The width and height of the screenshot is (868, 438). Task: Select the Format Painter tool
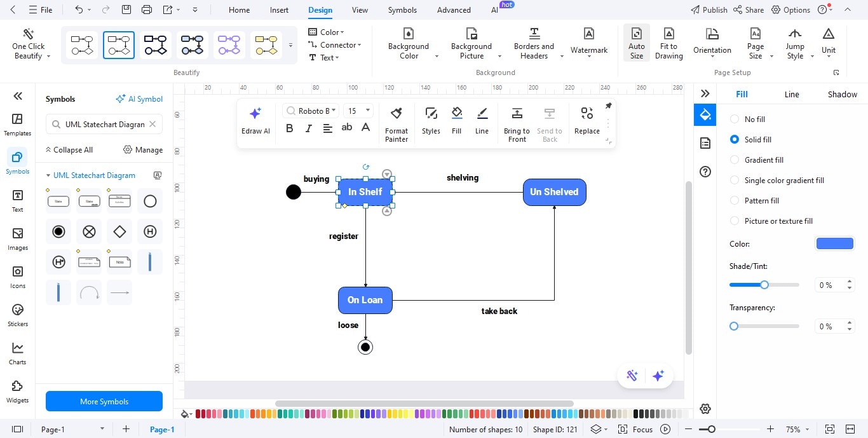pyautogui.click(x=397, y=125)
